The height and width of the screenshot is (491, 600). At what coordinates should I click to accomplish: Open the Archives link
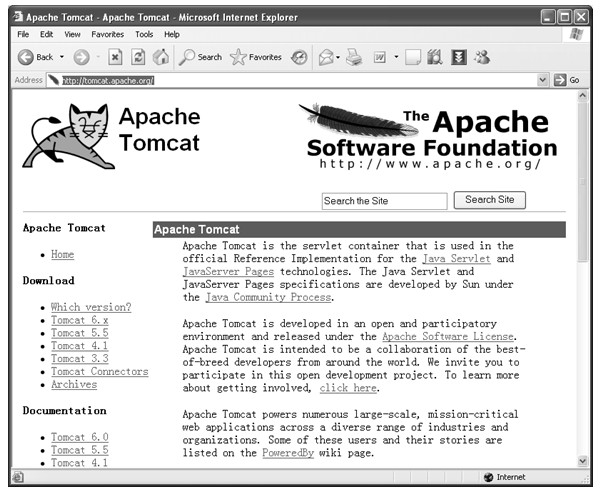click(74, 385)
